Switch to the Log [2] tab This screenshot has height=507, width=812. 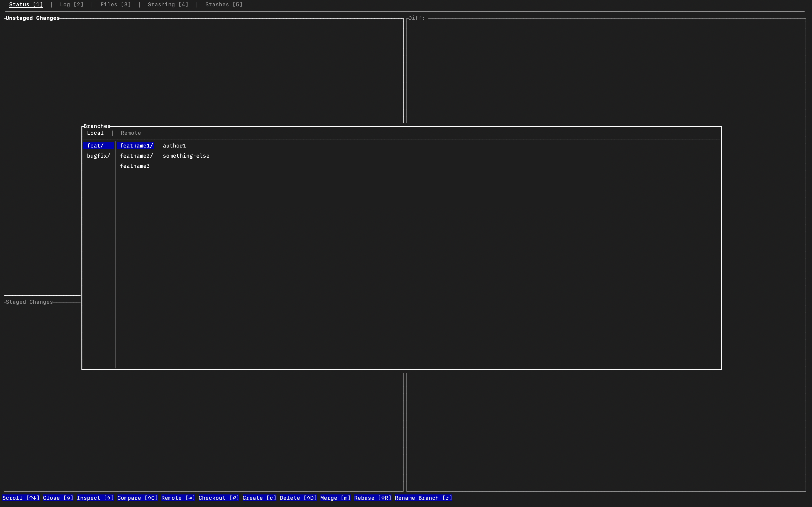[x=72, y=4]
